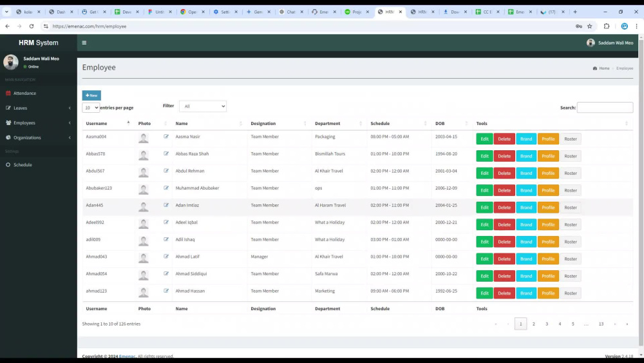644x363 pixels.
Task: Open the Chrome three-dot menu
Action: point(637,26)
